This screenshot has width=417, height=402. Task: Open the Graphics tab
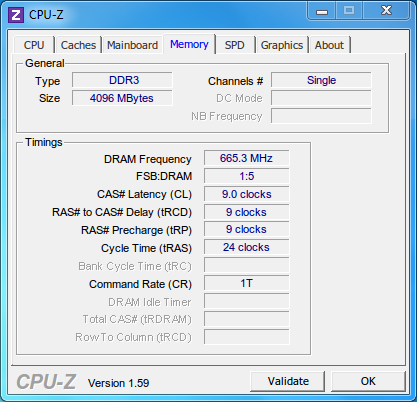[282, 45]
